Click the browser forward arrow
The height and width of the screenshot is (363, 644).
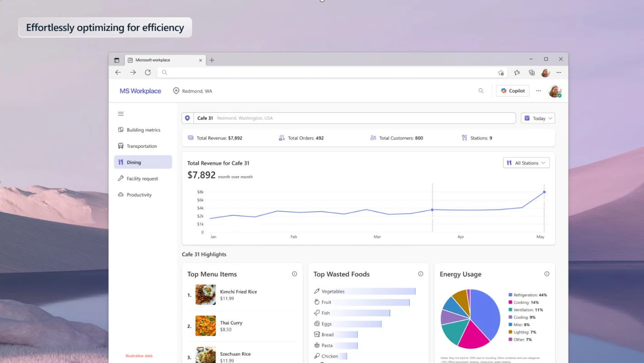(x=133, y=73)
